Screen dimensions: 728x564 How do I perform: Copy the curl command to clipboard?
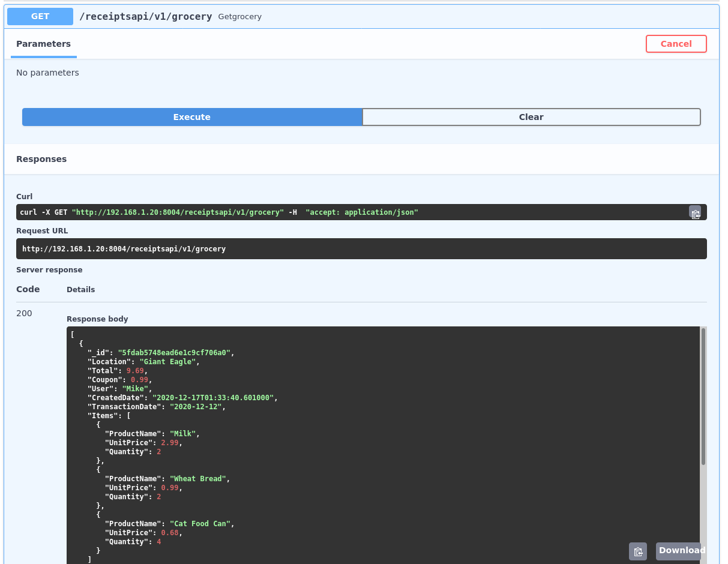click(695, 213)
